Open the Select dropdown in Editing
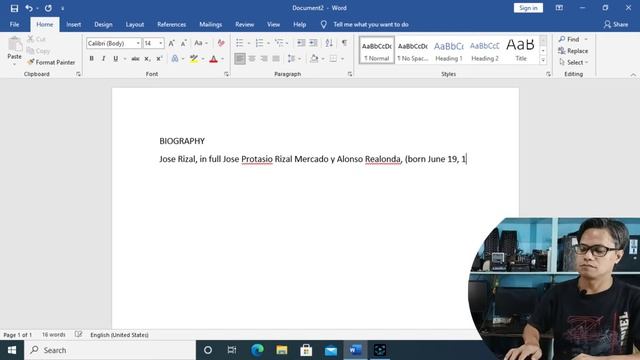Viewport: 640px width, 360px height. [574, 62]
